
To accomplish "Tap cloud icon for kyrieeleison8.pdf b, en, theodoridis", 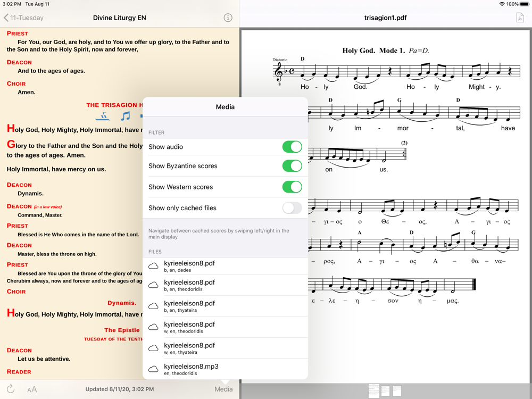I will (x=154, y=285).
